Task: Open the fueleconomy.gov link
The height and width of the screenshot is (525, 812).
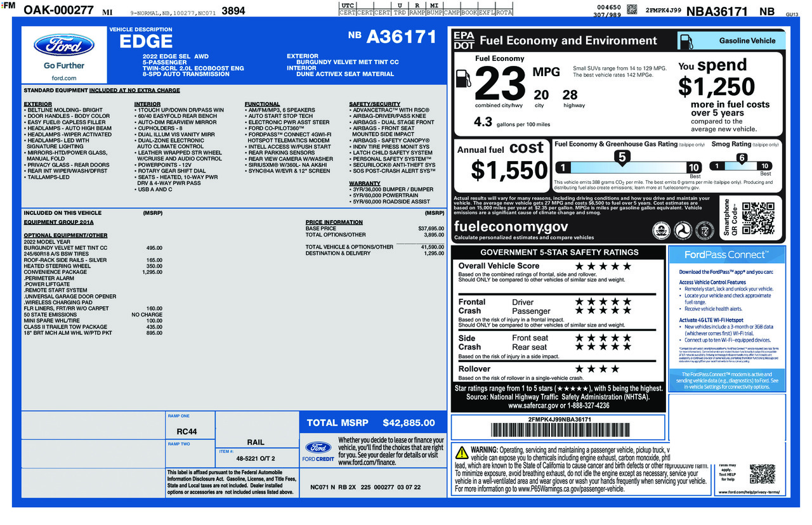Action: pos(511,226)
